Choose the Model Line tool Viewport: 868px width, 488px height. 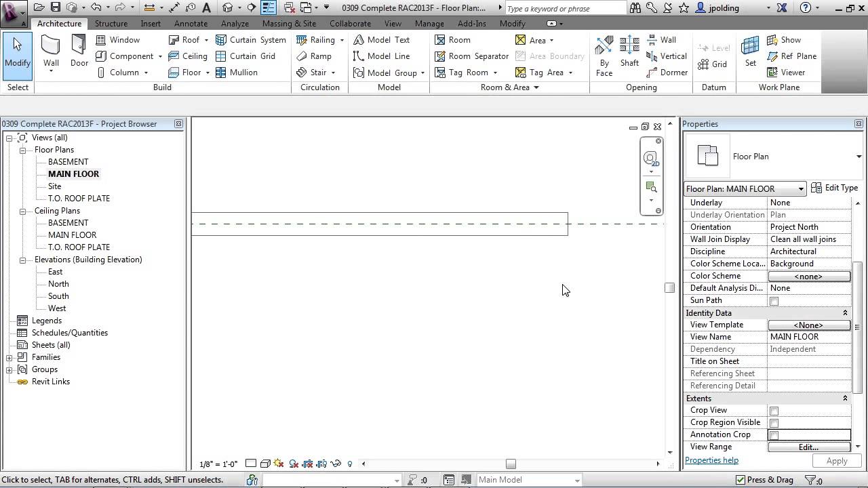coord(382,56)
